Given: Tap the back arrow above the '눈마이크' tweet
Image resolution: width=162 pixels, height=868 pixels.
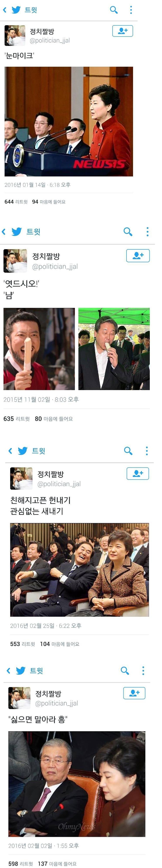Looking at the screenshot, I should pos(5,10).
